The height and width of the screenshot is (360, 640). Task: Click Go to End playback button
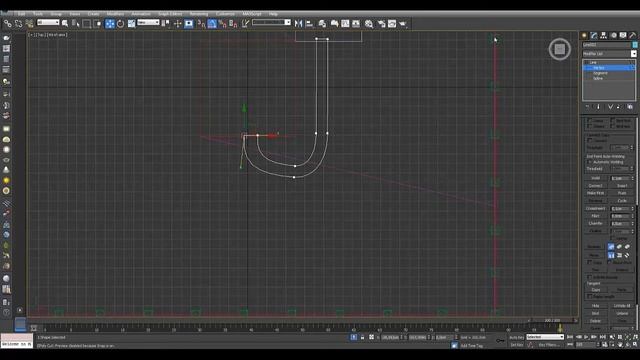pyautogui.click(x=602, y=337)
